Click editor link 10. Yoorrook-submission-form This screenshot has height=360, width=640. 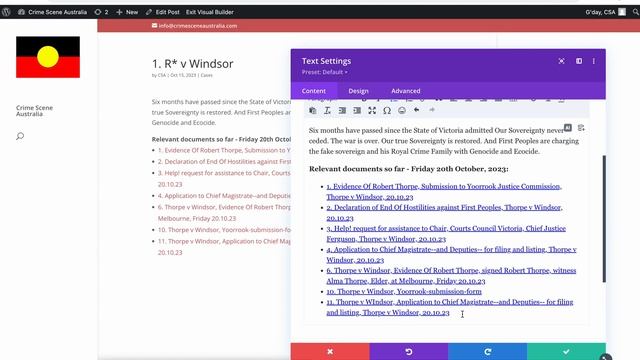[x=404, y=291]
